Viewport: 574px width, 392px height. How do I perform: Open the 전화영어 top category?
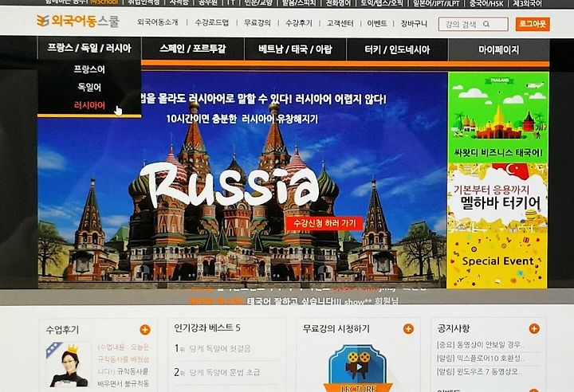point(338,4)
